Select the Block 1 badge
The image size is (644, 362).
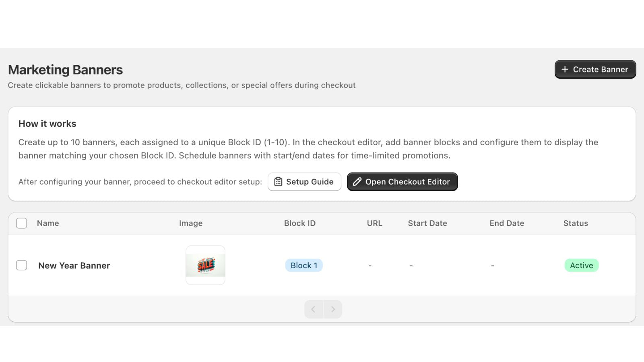coord(304,265)
